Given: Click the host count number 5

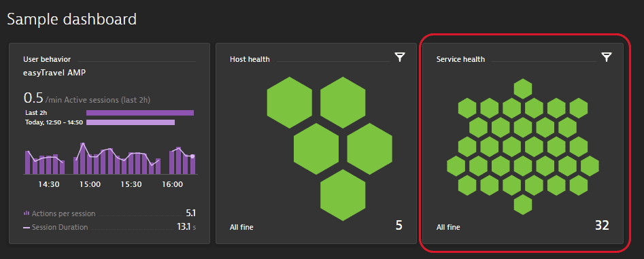Looking at the screenshot, I should (x=399, y=225).
